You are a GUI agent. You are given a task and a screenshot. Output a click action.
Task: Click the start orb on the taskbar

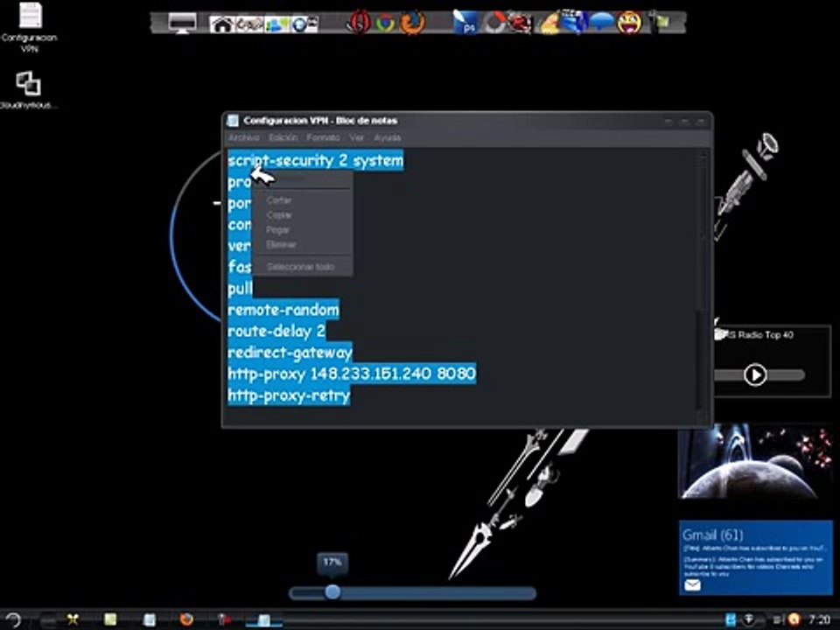tap(13, 619)
